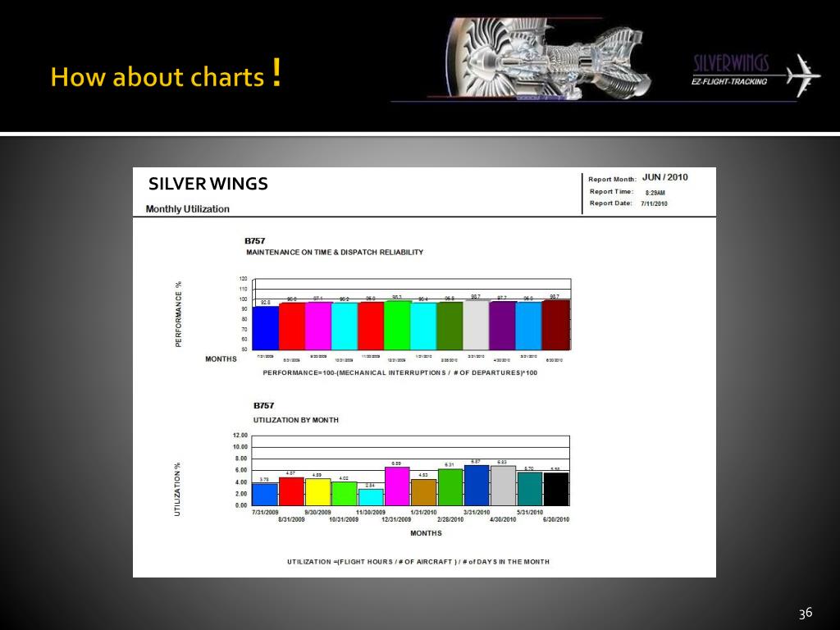840x630 pixels.
Task: Click 6/30/2010 date under utilization chart
Action: (556, 519)
